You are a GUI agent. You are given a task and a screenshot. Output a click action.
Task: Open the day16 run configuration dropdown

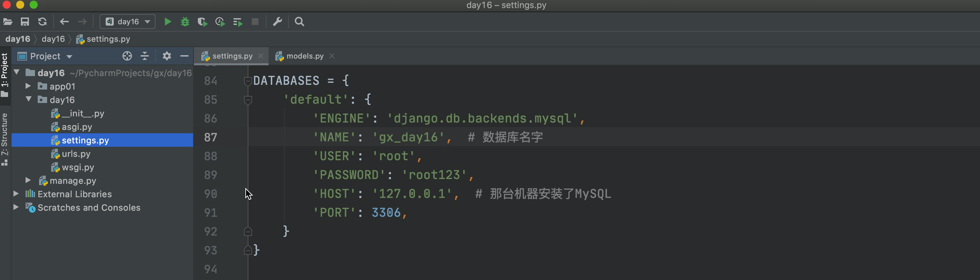[x=128, y=22]
